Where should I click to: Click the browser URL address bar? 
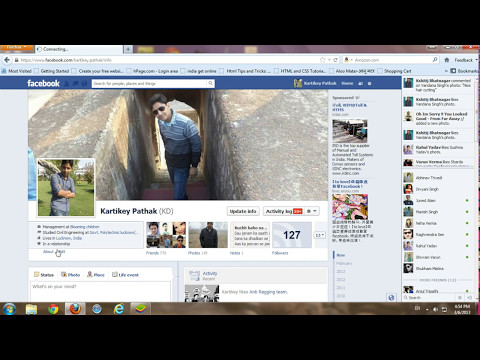(x=167, y=60)
